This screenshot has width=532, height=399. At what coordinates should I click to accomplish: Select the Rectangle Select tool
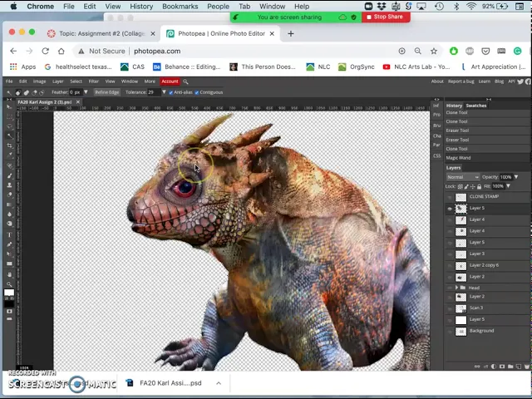pos(9,116)
